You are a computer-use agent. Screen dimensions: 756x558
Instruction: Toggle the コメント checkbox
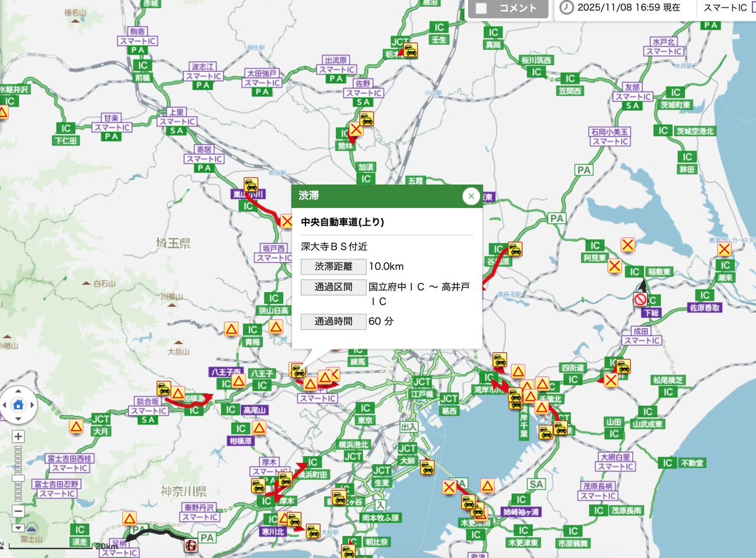pos(482,8)
